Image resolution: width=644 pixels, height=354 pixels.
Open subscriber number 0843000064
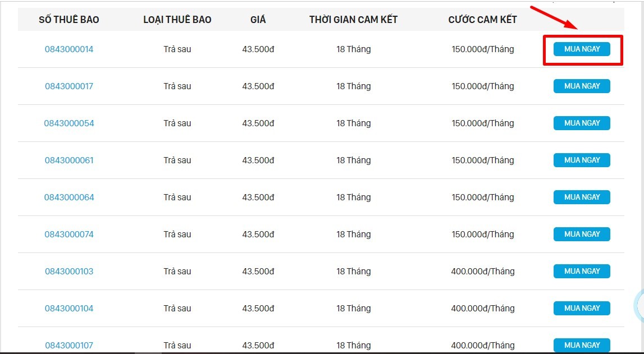point(69,197)
